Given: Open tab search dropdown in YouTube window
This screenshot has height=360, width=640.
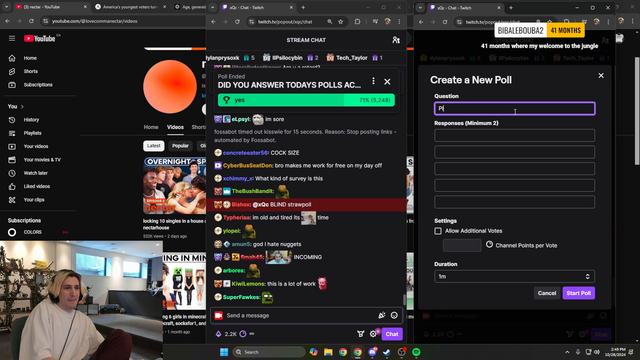Looking at the screenshot, I should click(x=6, y=7).
